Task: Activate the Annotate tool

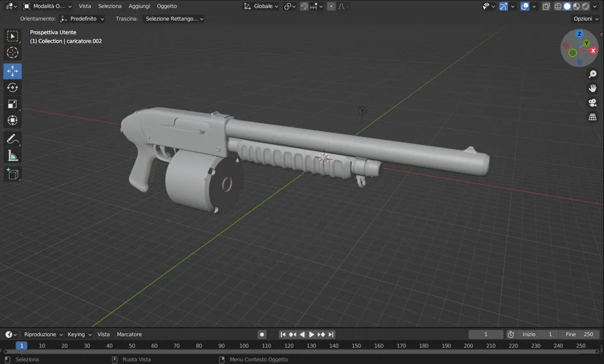Action: [12, 139]
